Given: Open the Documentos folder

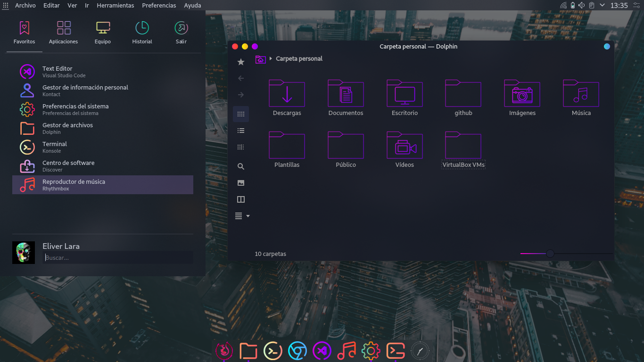Looking at the screenshot, I should coord(346,98).
